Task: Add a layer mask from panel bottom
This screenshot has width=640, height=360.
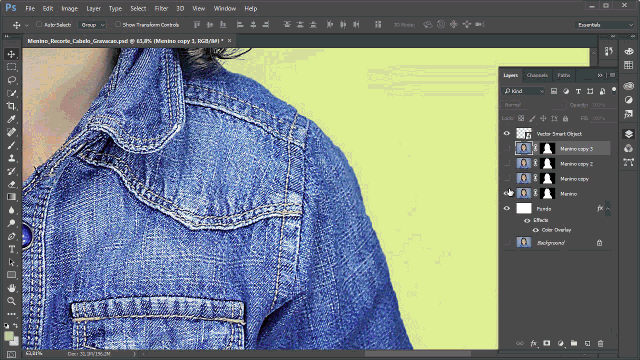Action: coord(547,344)
